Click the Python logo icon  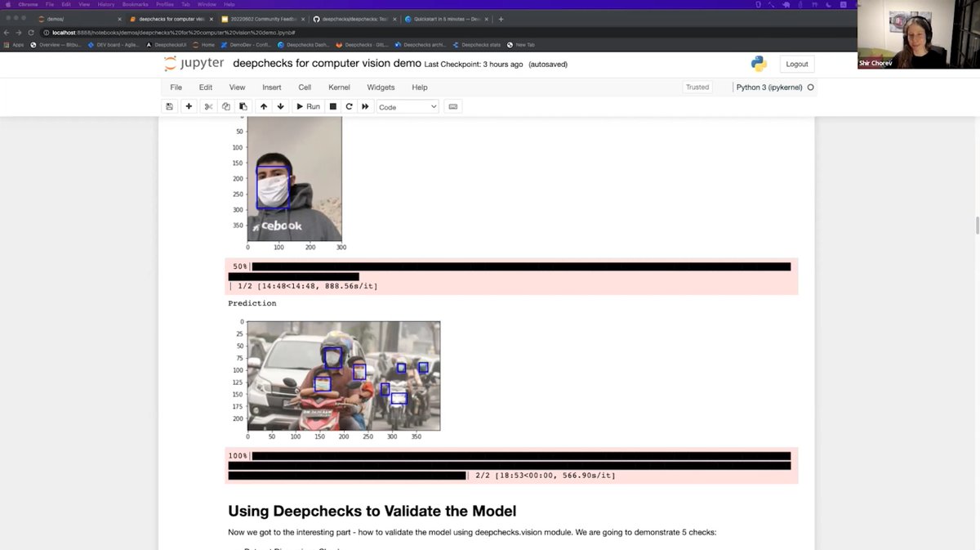(759, 64)
